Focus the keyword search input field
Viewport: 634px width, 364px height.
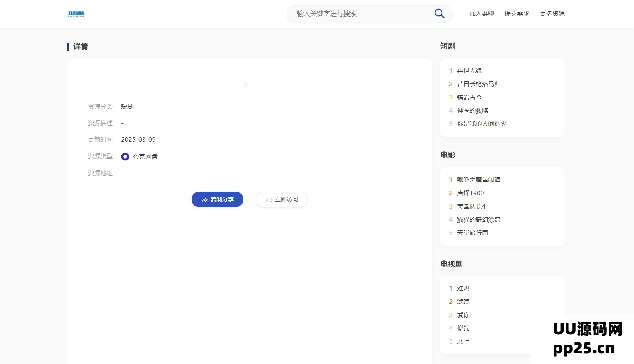pos(361,14)
